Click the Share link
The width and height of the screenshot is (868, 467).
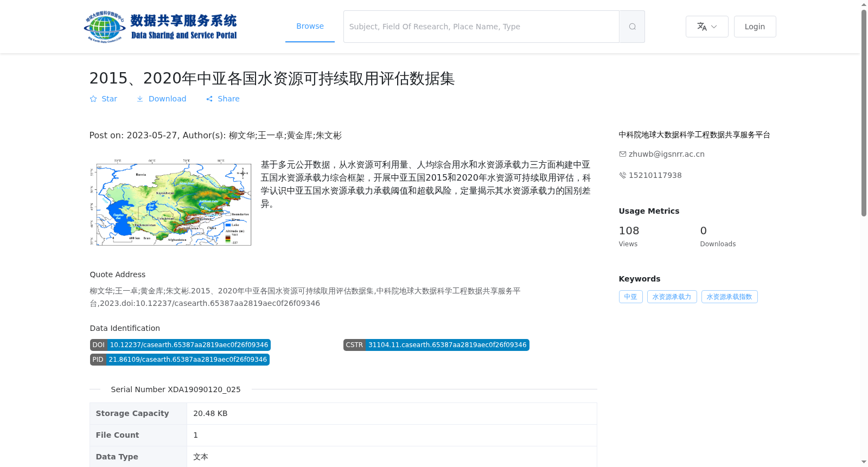tap(222, 99)
